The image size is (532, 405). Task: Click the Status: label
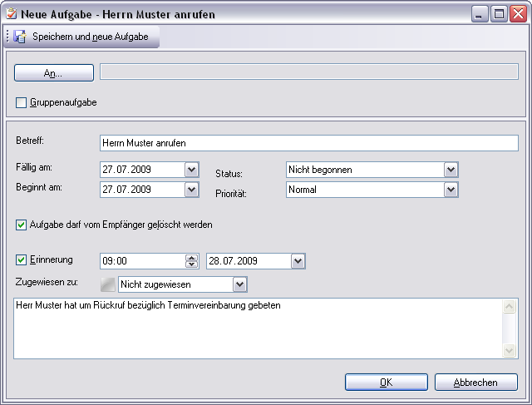pos(229,174)
